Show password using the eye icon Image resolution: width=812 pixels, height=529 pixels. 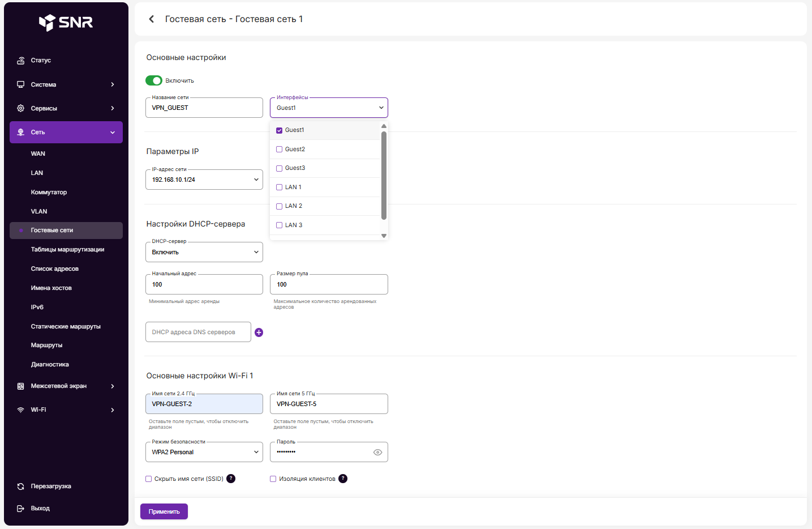click(377, 452)
